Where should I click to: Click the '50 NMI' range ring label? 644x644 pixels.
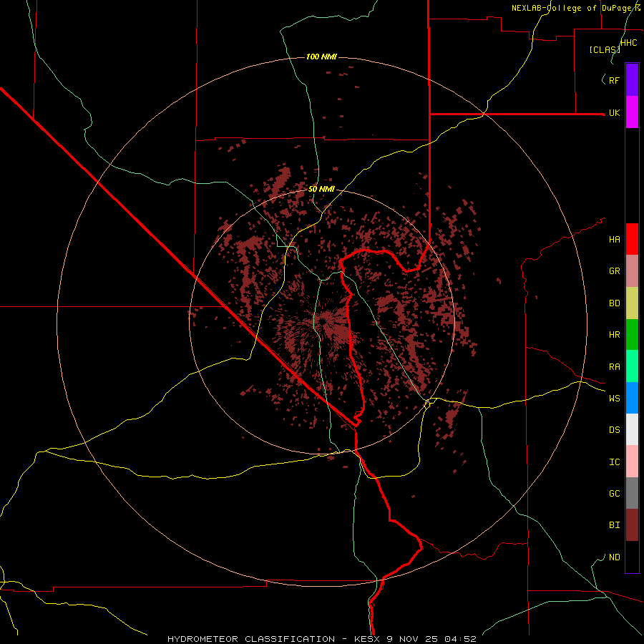point(321,189)
